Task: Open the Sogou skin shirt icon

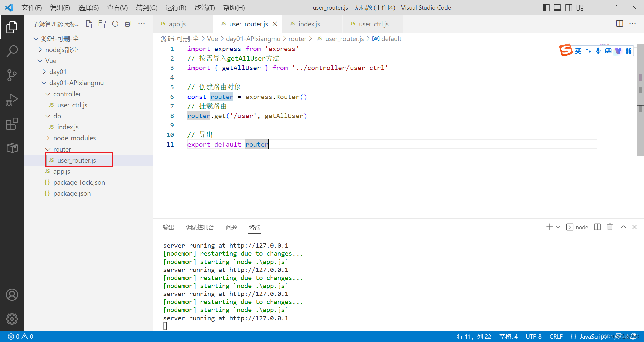Action: tap(618, 51)
